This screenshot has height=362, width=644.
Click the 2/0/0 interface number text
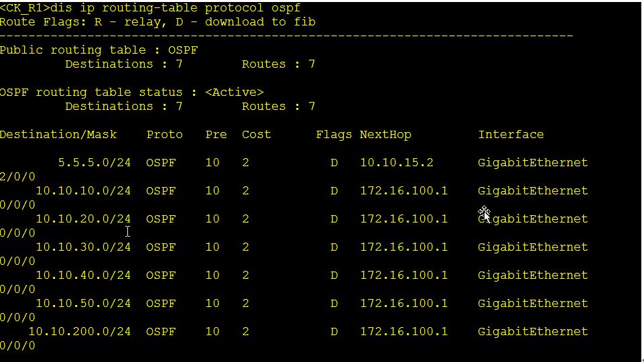(17, 177)
